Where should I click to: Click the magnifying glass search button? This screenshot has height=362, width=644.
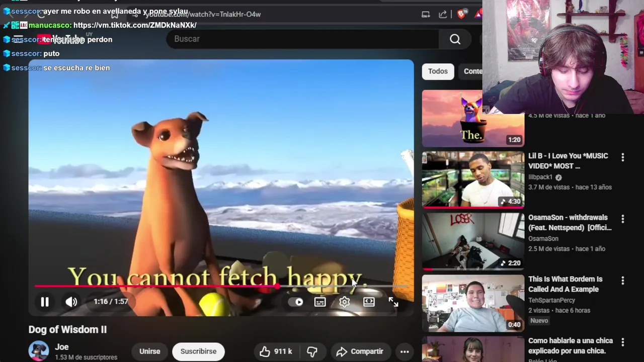pos(455,39)
